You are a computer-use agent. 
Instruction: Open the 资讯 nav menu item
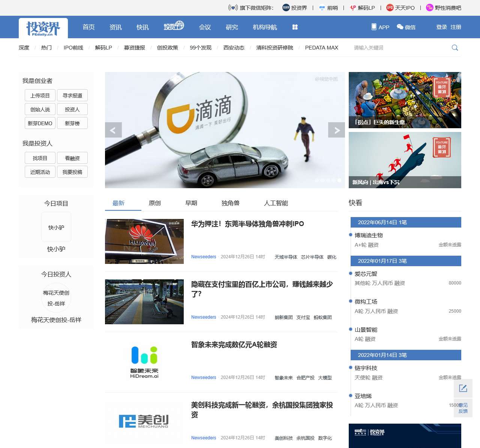pos(115,27)
